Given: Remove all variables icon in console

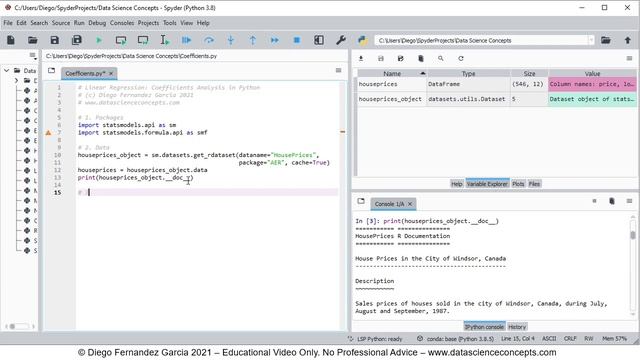Looking at the screenshot, I should coord(611,201).
